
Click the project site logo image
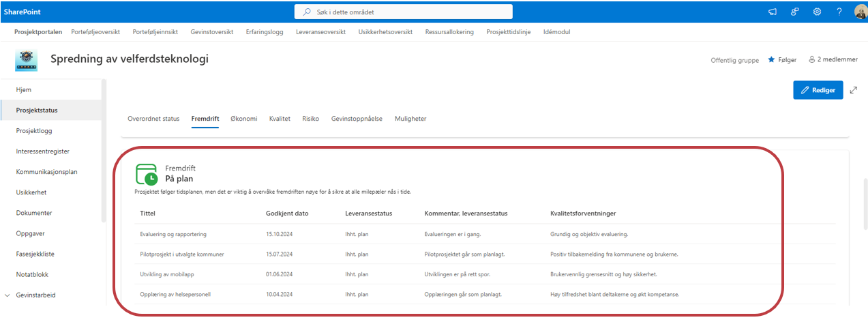click(27, 60)
